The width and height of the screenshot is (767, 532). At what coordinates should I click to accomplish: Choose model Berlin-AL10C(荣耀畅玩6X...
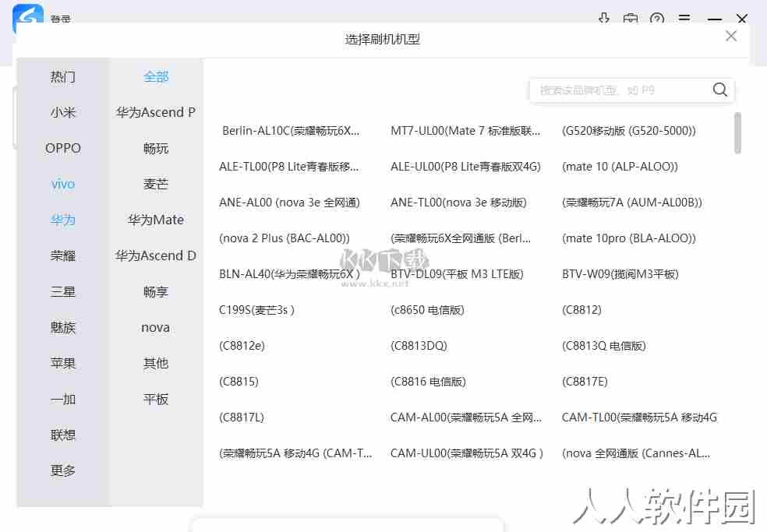291,131
